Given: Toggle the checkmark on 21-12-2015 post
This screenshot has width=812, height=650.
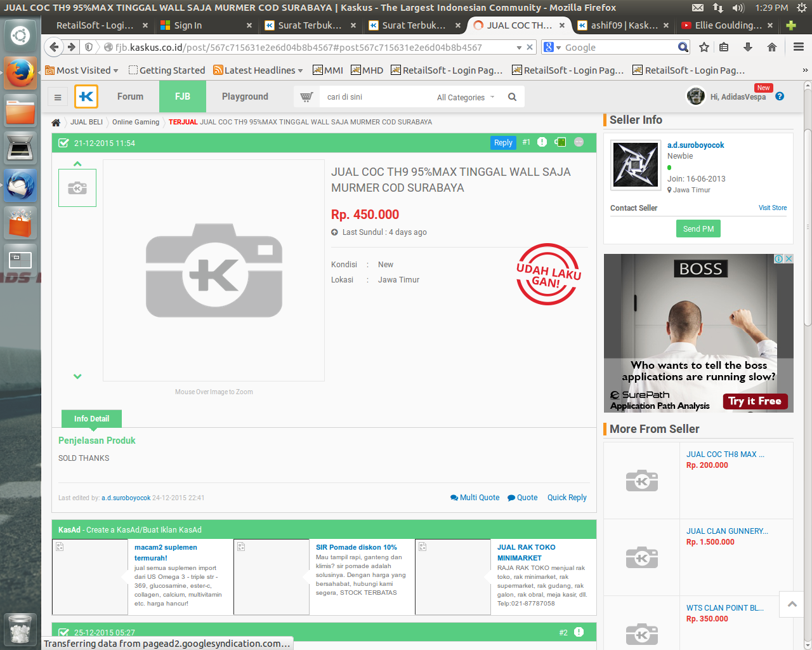Looking at the screenshot, I should point(63,143).
